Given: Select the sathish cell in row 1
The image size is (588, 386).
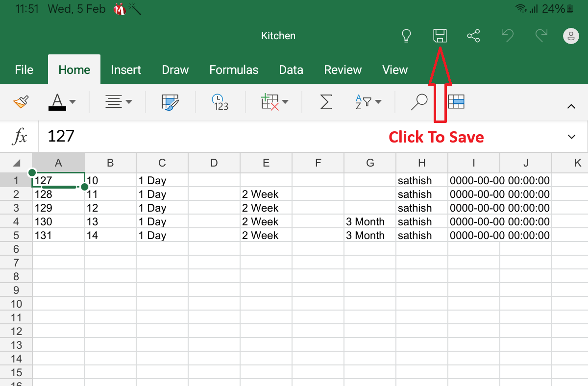Looking at the screenshot, I should pyautogui.click(x=422, y=180).
